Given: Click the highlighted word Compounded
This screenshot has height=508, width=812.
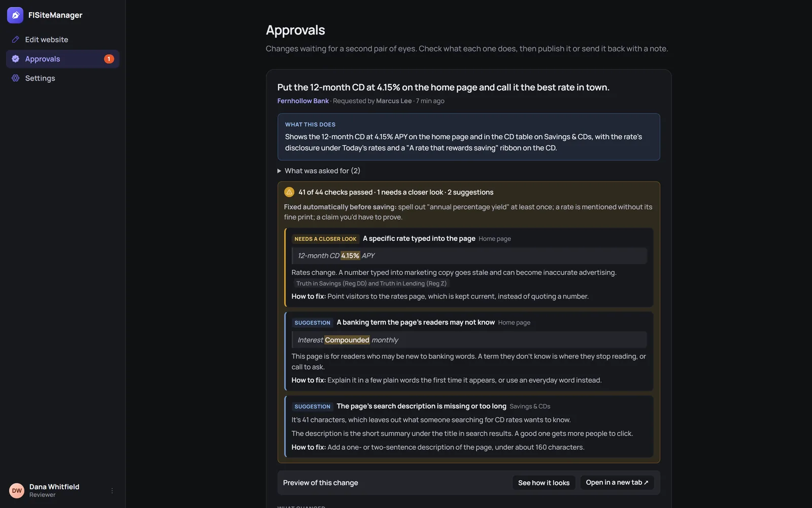Looking at the screenshot, I should click(x=347, y=340).
